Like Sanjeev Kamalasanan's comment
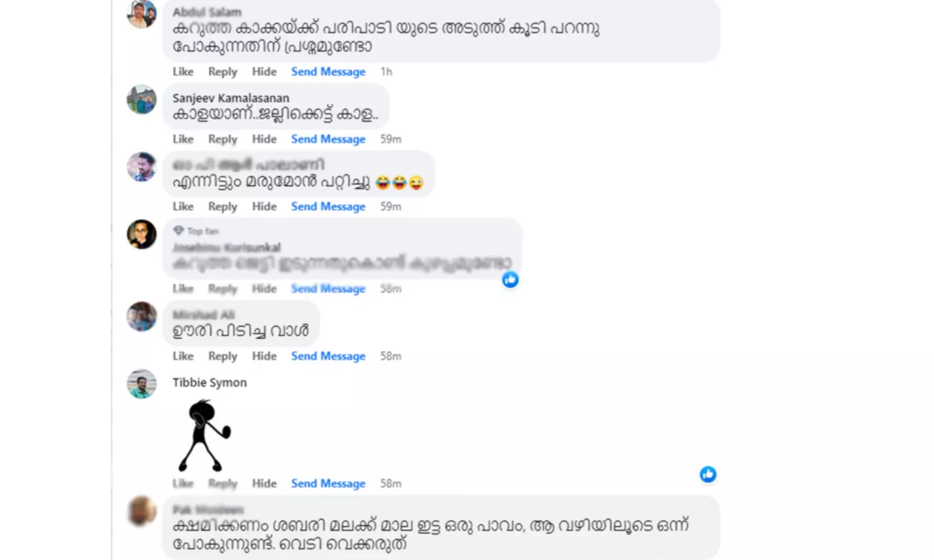This screenshot has height=560, width=934. (x=183, y=139)
